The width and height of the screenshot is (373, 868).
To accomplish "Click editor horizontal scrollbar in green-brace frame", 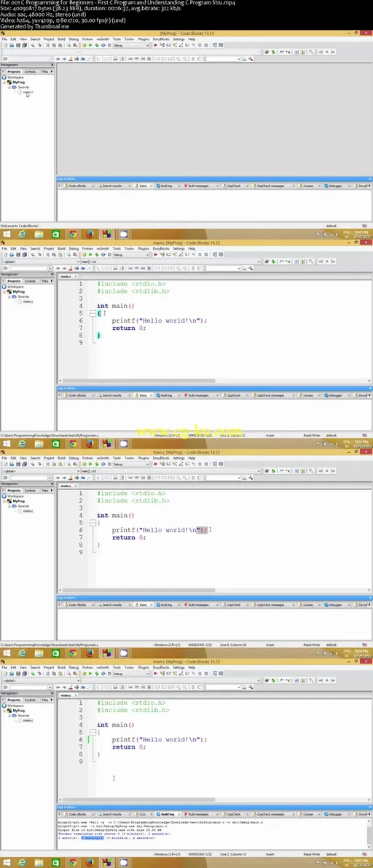I will click(138, 381).
